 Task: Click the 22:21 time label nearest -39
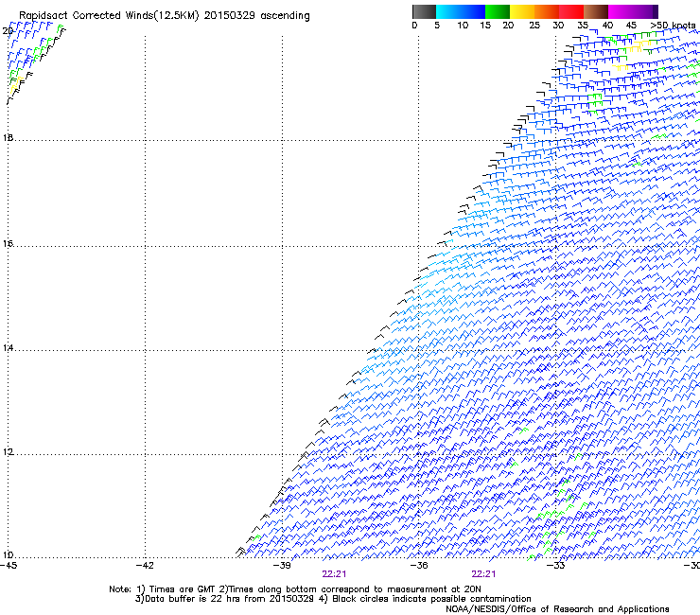coord(334,574)
